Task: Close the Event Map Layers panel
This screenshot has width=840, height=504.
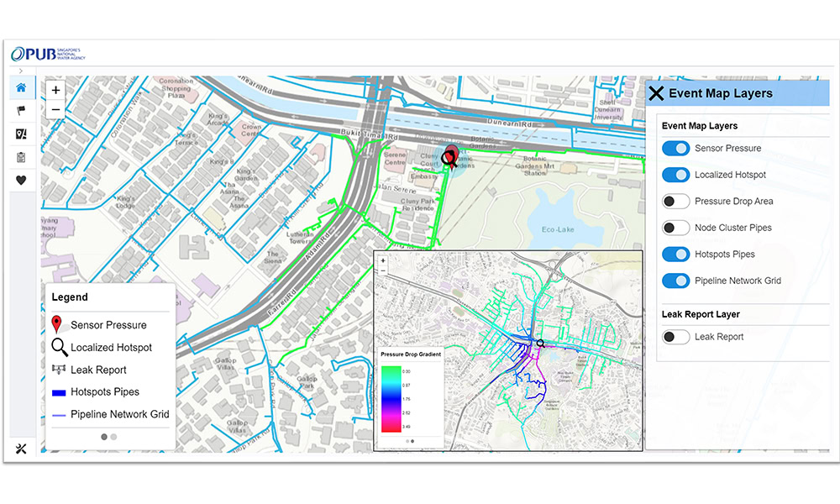Action: click(657, 94)
